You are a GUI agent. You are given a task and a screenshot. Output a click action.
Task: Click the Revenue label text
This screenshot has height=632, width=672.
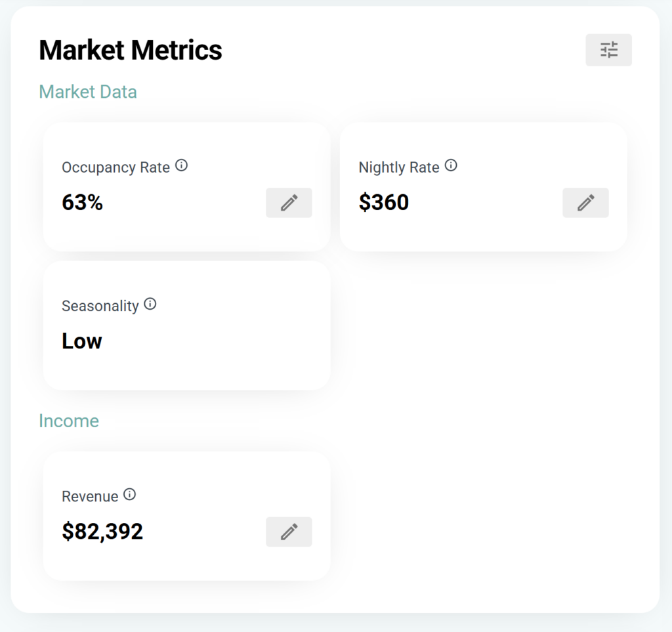pos(90,497)
